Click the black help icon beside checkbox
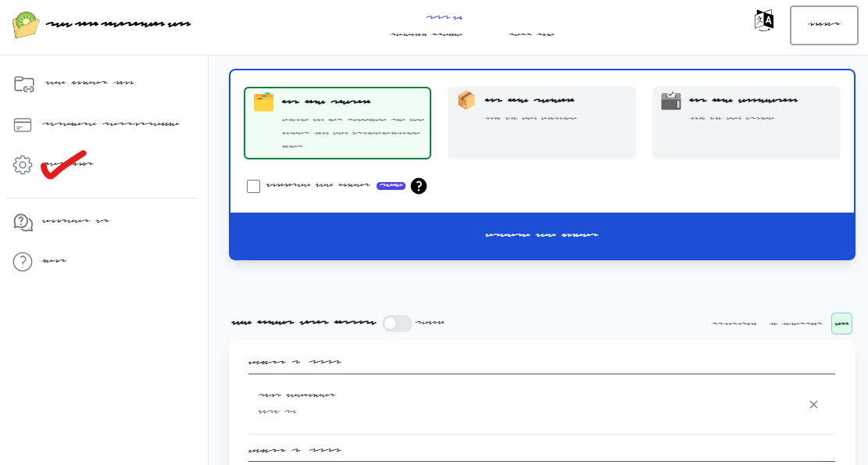This screenshot has width=868, height=465. click(x=419, y=186)
